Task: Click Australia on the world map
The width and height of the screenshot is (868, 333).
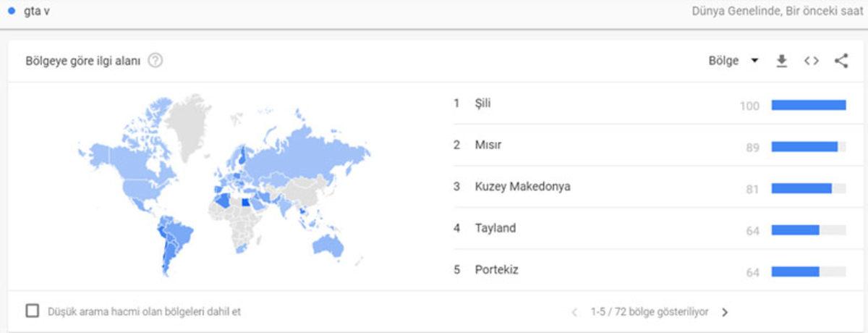Action: tap(328, 245)
